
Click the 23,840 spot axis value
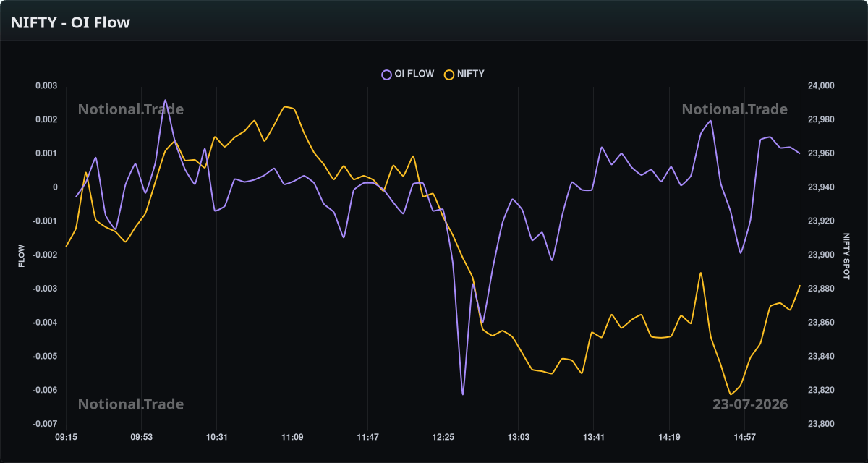coord(821,357)
